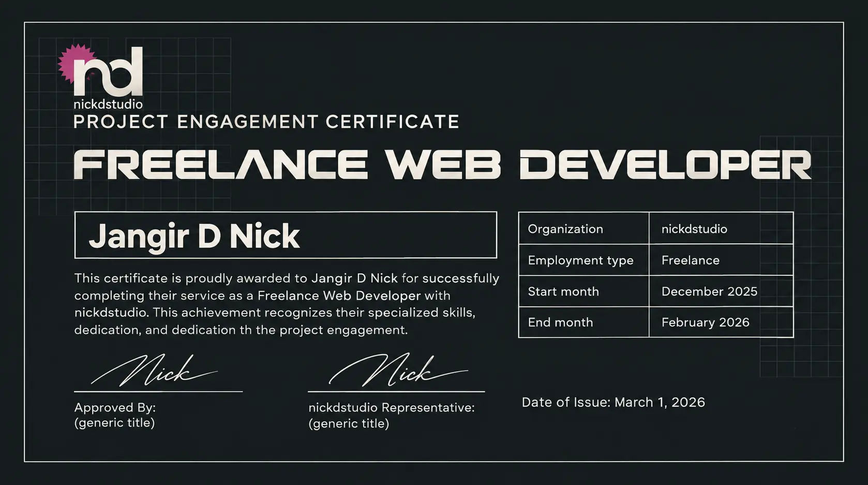The image size is (868, 485).
Task: Select the 'Approved By:' label
Action: coord(115,407)
